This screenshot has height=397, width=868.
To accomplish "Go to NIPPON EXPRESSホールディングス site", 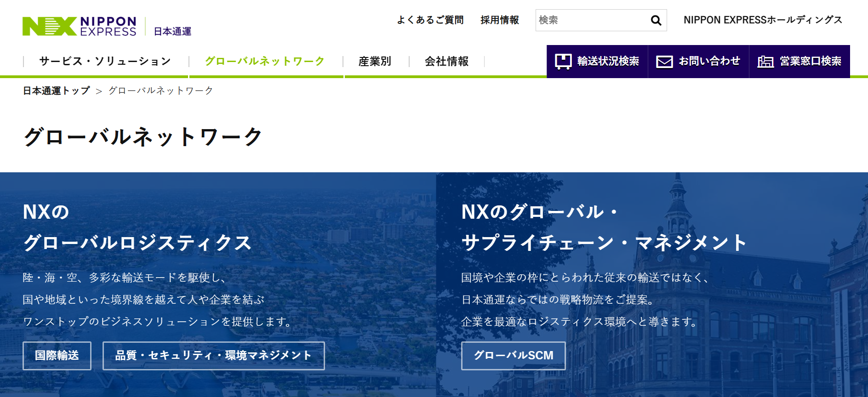I will coord(763,20).
